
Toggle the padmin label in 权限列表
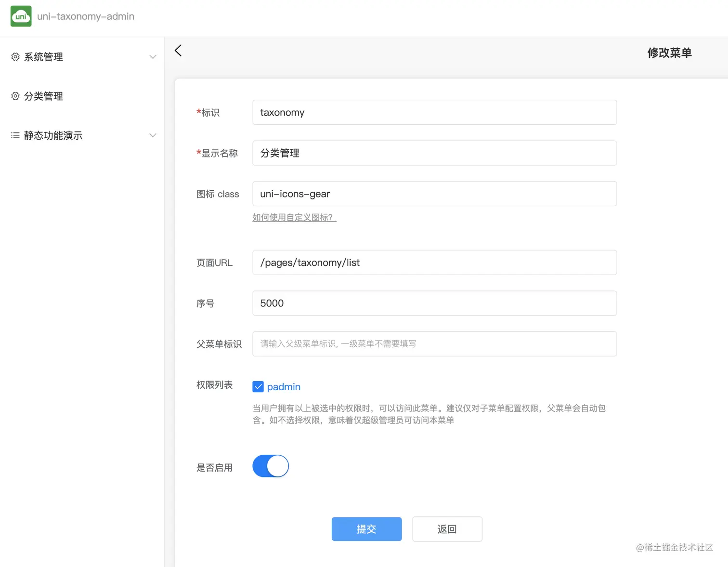(x=284, y=386)
